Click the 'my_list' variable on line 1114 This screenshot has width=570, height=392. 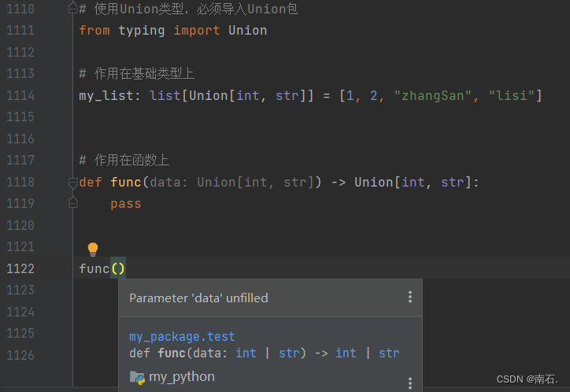click(x=106, y=96)
